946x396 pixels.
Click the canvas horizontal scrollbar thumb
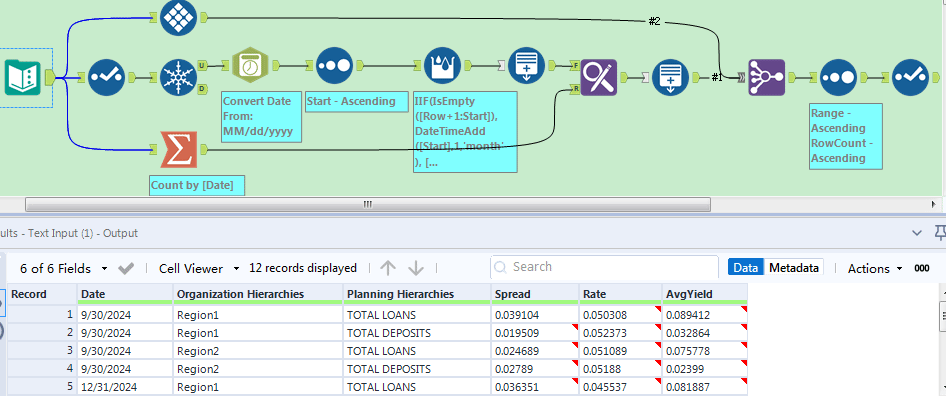click(367, 205)
